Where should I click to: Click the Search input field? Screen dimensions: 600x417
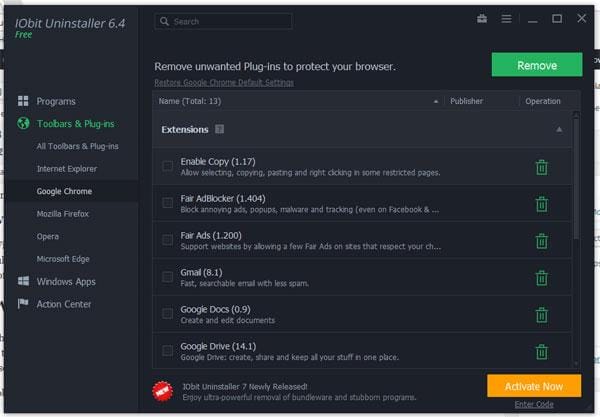[224, 21]
